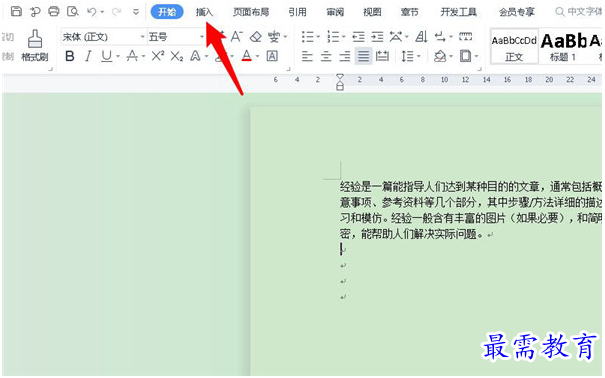
Task: Open the 插入 tab
Action: [204, 12]
